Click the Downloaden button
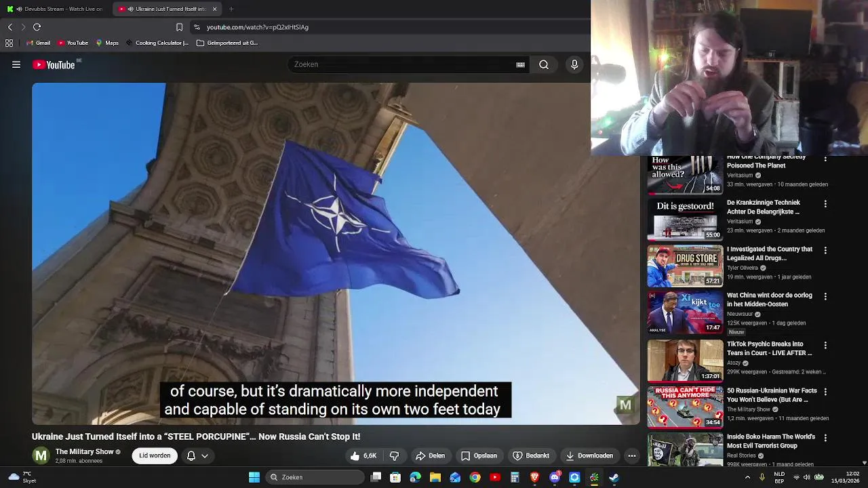 click(x=589, y=455)
